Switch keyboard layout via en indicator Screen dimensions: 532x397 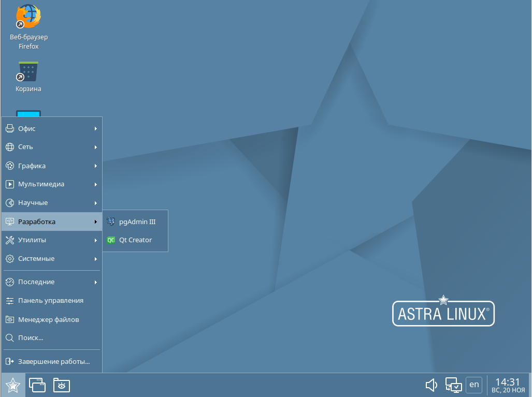[x=474, y=385]
